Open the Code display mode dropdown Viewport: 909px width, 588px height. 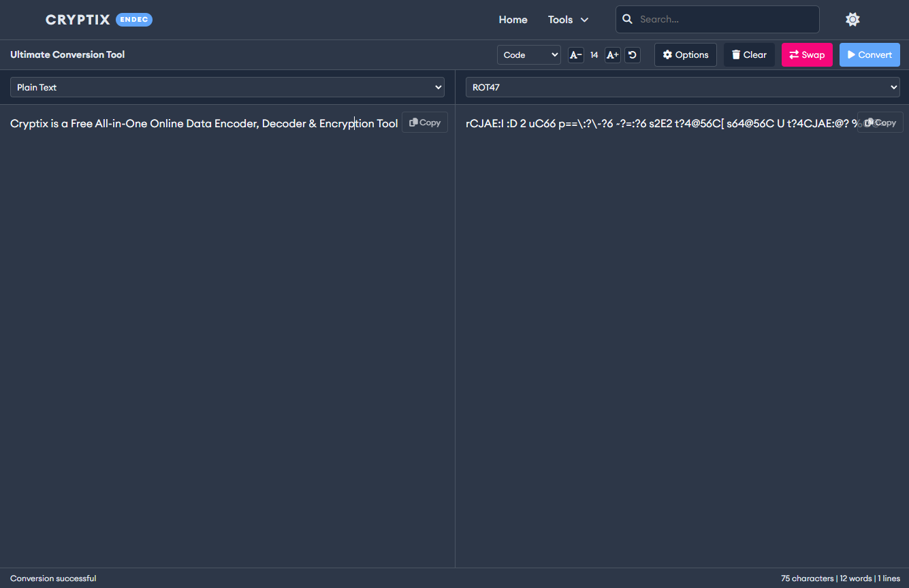pos(528,54)
